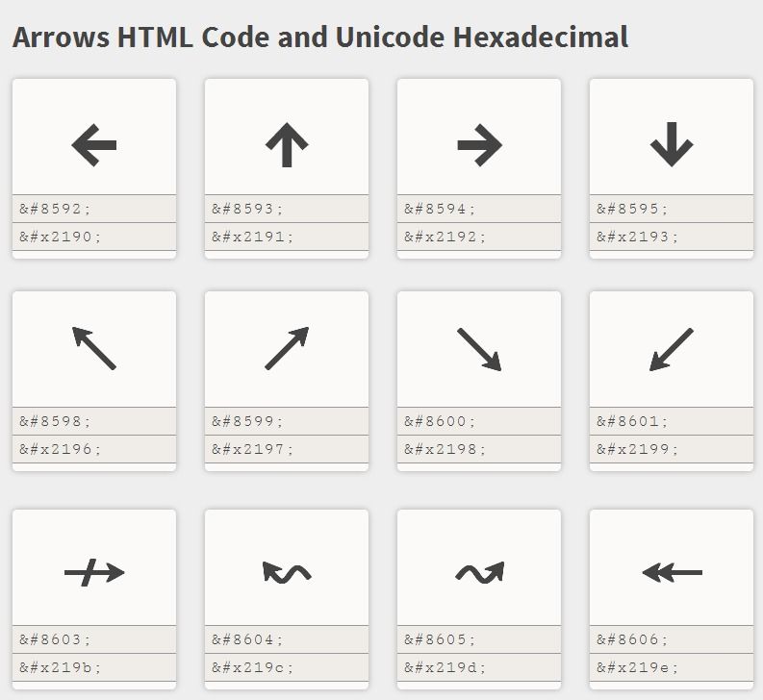Click the up arrow symbol

coord(287,146)
